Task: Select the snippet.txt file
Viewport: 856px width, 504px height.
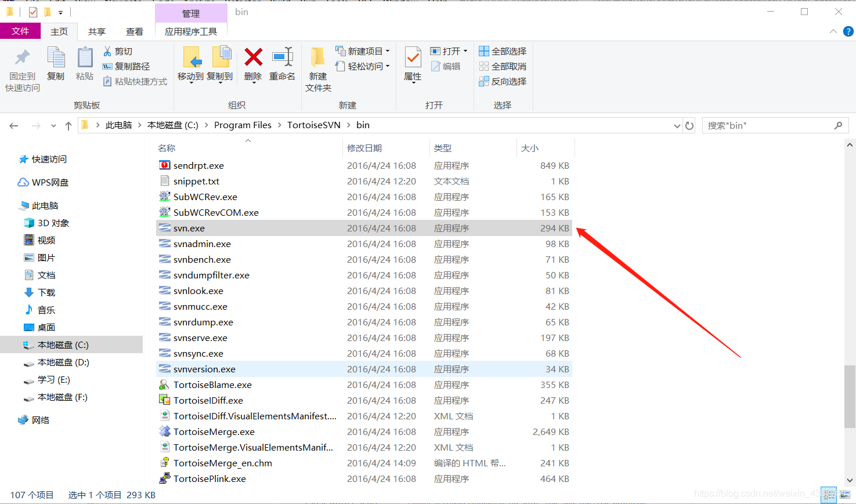Action: click(x=364, y=181)
